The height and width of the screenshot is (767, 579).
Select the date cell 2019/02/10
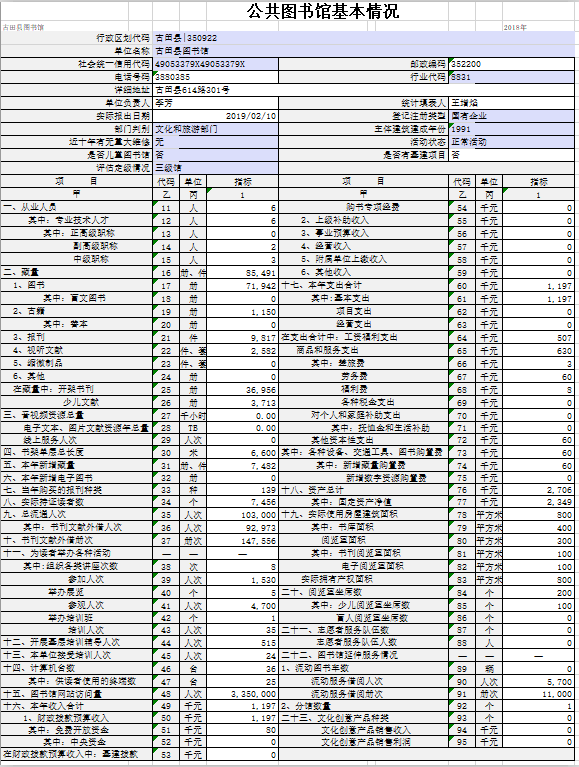[216, 116]
